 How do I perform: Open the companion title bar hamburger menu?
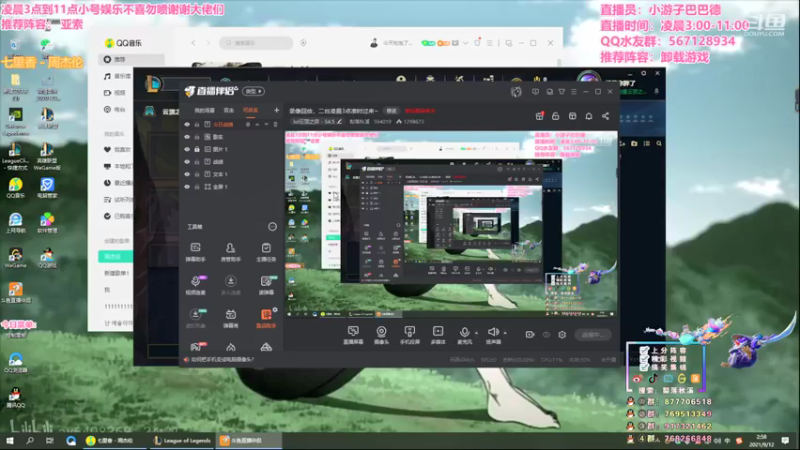click(x=574, y=92)
